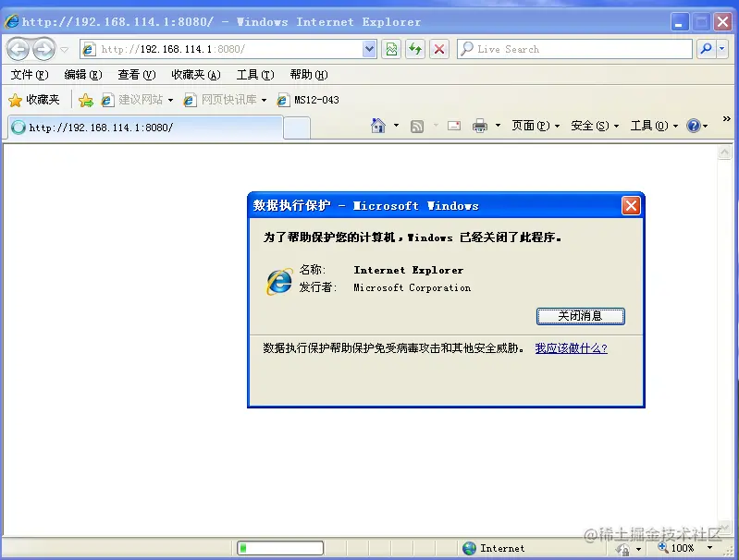The width and height of the screenshot is (739, 560).
Task: Click the Internet Explorer title bar icon
Action: pyautogui.click(x=11, y=21)
